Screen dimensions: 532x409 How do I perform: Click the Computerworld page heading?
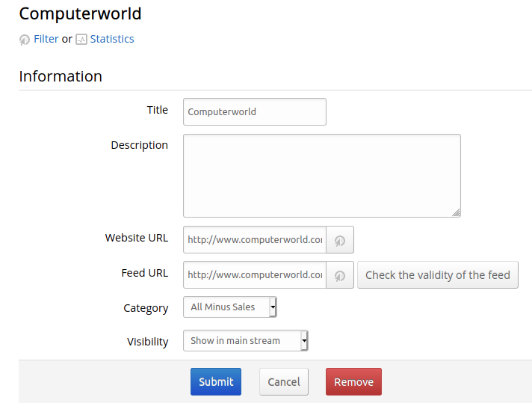80,14
